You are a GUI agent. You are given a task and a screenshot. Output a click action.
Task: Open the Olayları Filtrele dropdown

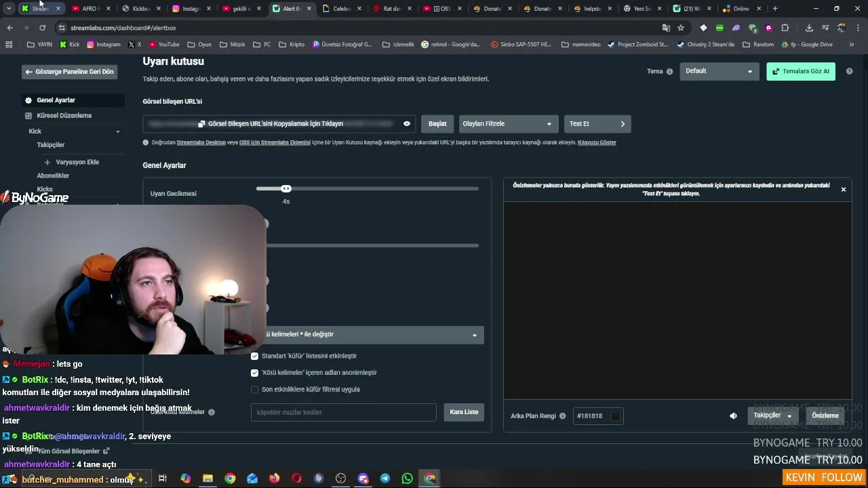(x=507, y=124)
